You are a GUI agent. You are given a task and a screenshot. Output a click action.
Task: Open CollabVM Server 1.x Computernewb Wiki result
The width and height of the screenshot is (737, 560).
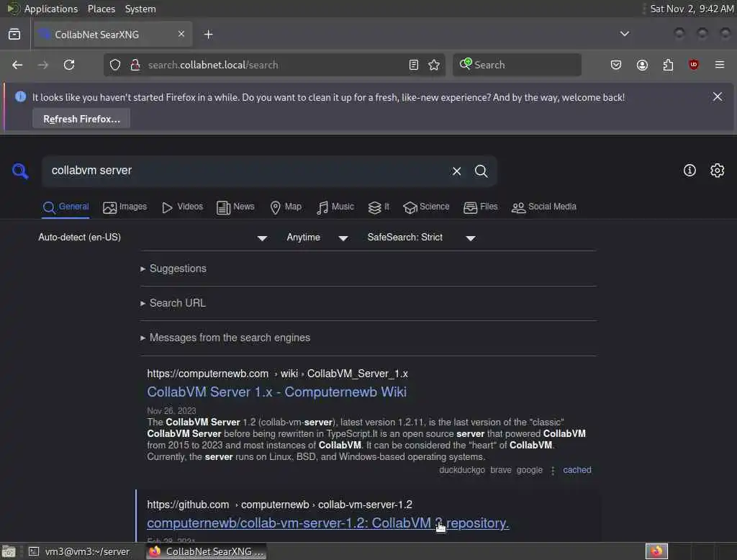277,392
